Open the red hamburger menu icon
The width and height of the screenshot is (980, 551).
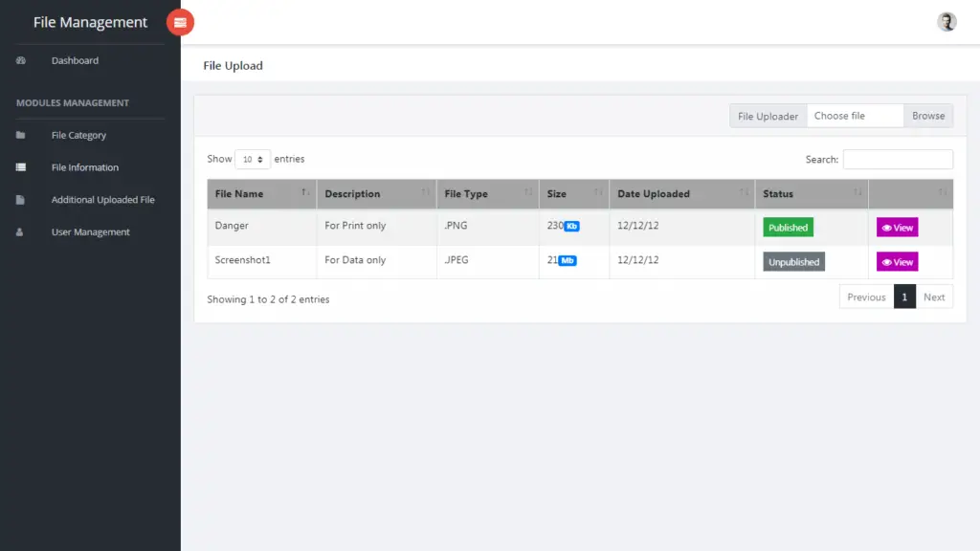click(x=180, y=21)
